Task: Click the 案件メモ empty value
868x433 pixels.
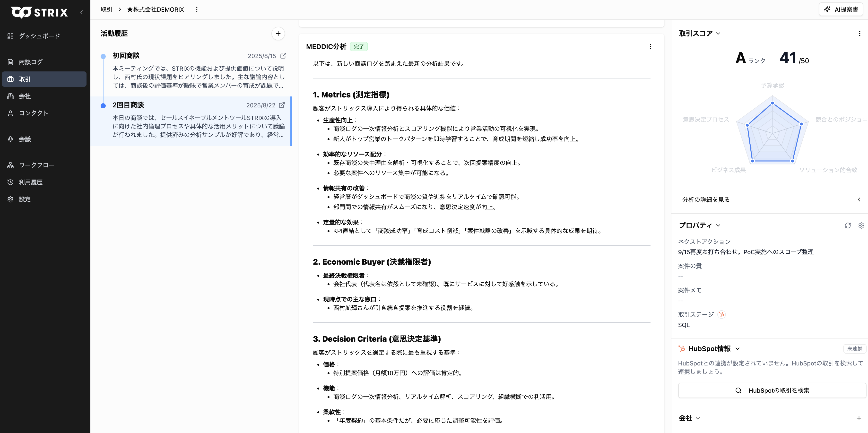Action: tap(681, 301)
